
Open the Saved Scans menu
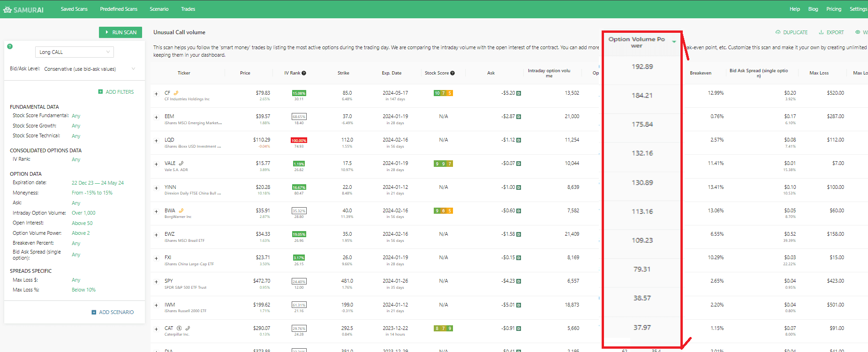(x=74, y=9)
